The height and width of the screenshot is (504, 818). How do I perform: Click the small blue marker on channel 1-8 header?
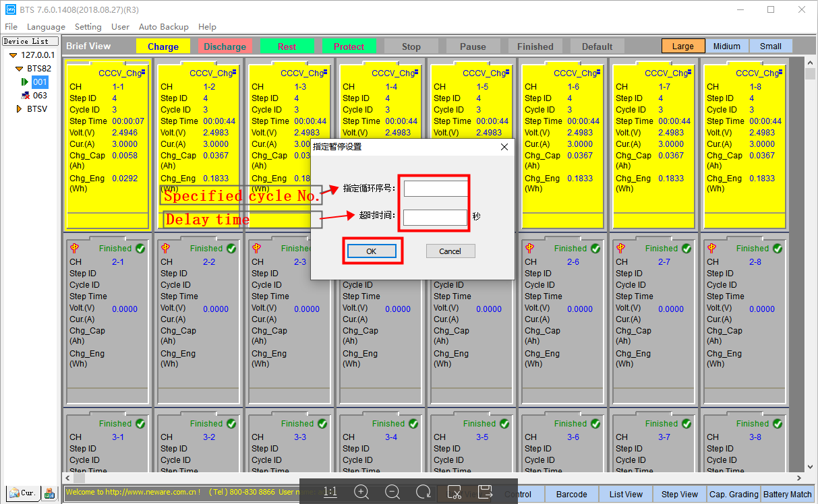780,71
